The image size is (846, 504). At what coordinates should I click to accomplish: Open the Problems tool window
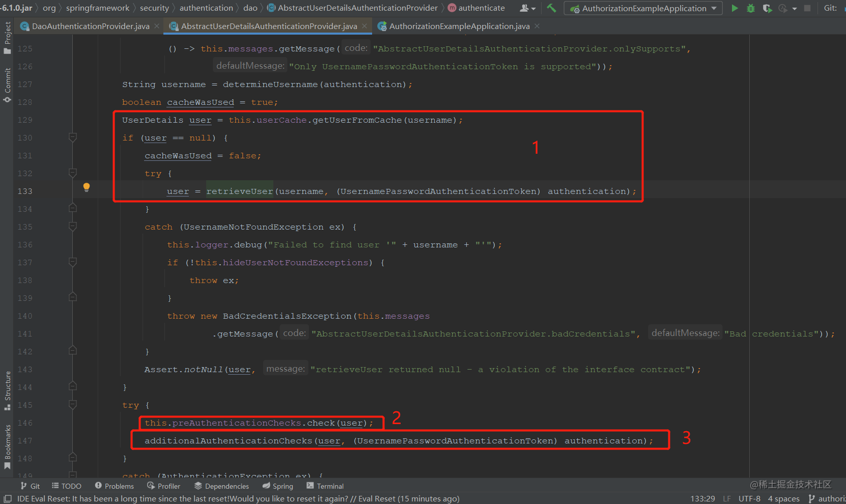coord(115,486)
